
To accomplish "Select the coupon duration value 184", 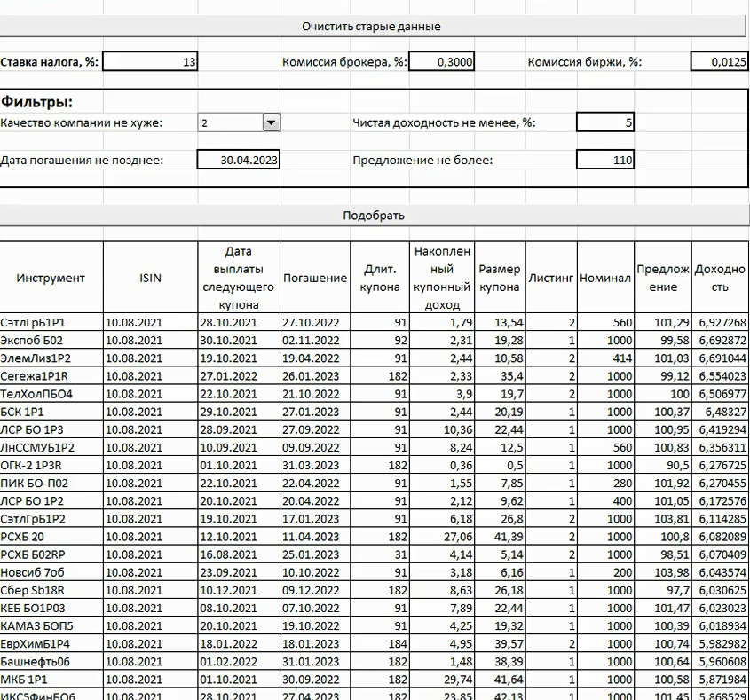I will click(x=380, y=643).
